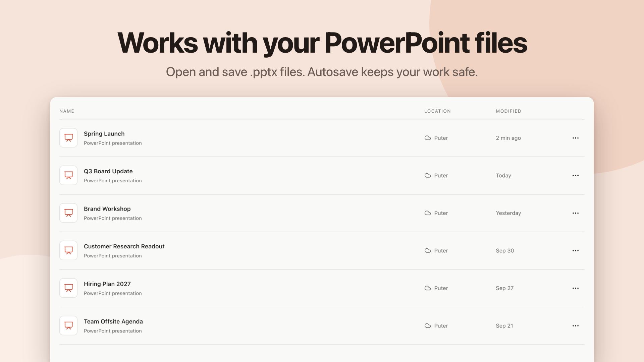Open the ellipsis menu for Hiring Plan 2027
The image size is (644, 362).
click(576, 288)
